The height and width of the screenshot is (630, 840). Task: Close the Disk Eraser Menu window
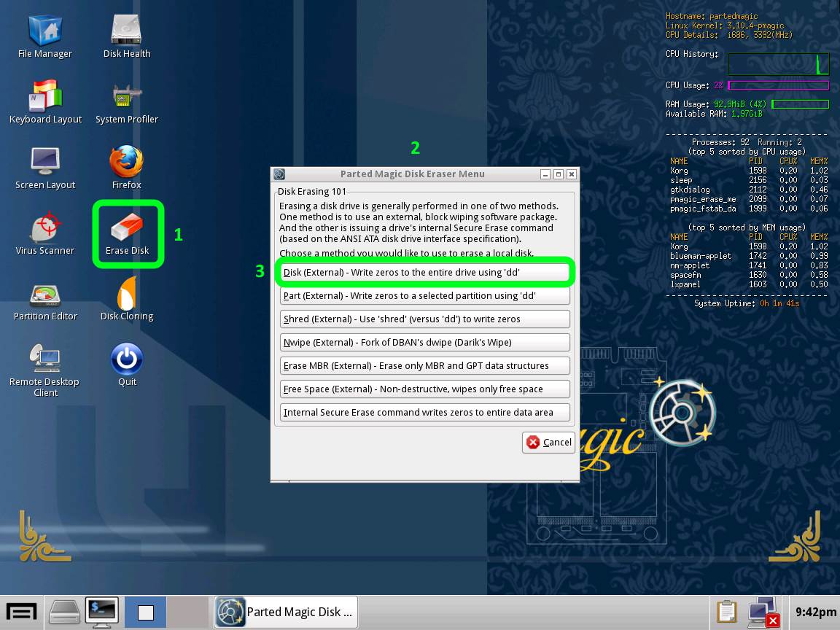[x=572, y=174]
